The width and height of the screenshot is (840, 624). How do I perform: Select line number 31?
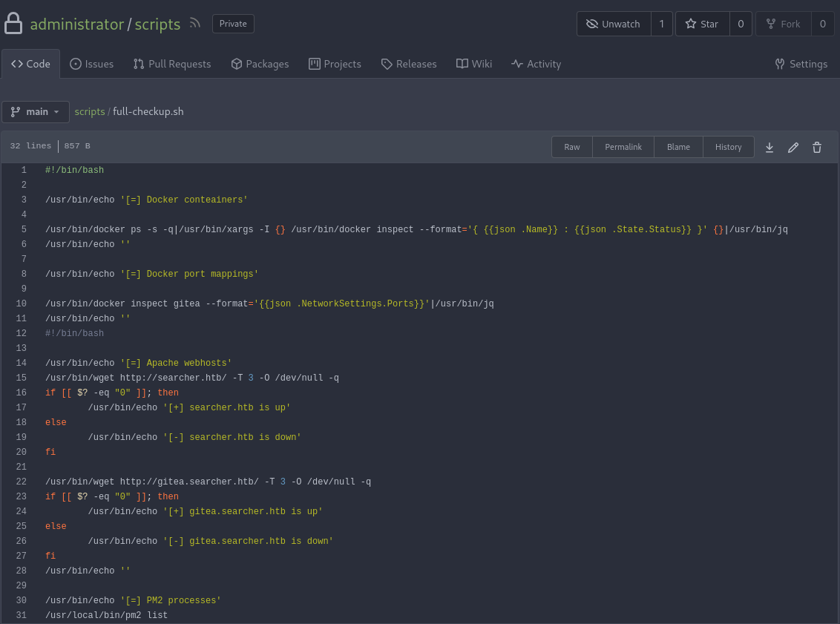22,615
